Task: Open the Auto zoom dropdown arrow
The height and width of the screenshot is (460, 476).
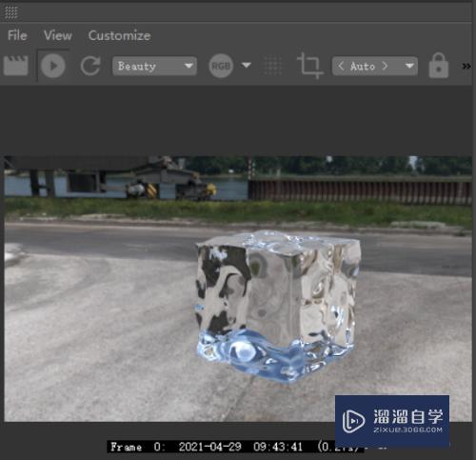Action: click(409, 66)
